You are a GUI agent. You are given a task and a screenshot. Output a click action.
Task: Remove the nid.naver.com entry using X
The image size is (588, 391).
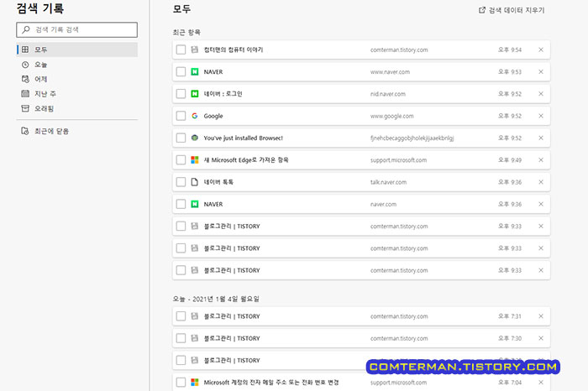tap(541, 94)
